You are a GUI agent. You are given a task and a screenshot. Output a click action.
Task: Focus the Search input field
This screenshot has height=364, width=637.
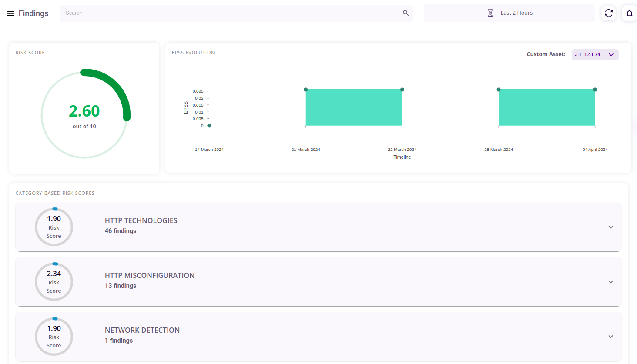click(236, 13)
